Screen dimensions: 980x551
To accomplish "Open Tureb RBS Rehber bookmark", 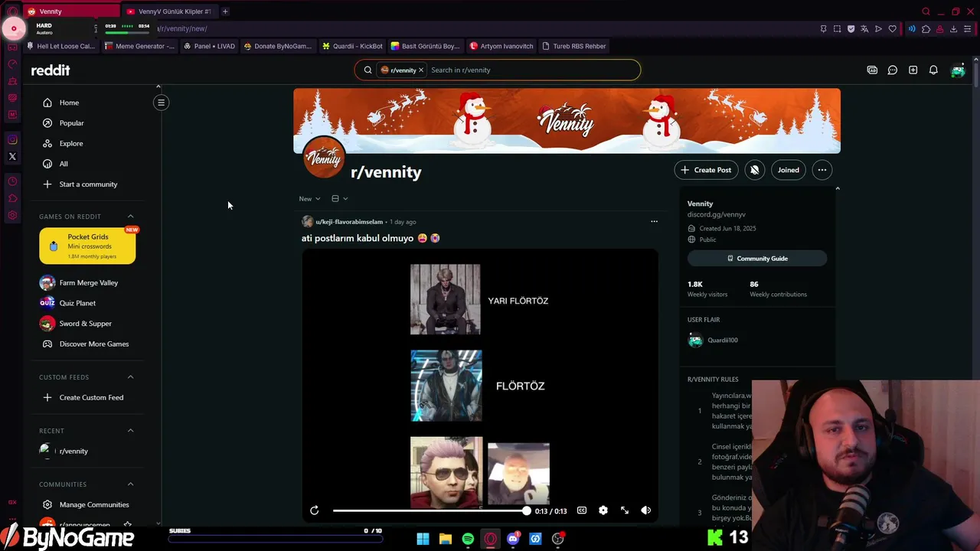I will click(574, 46).
